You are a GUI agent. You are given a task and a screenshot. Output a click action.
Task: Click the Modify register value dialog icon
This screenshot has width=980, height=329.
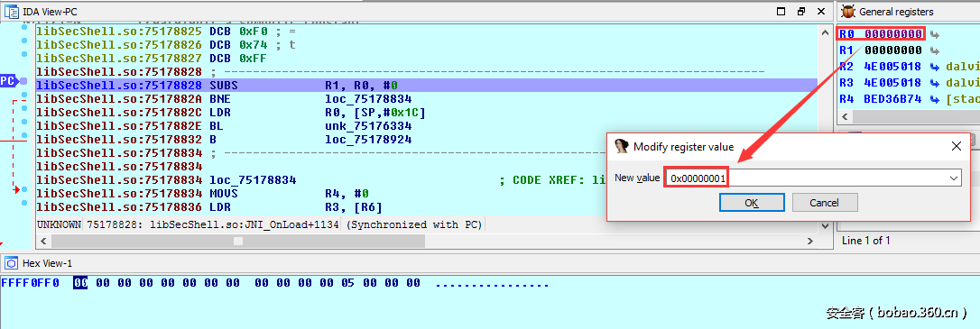click(x=621, y=146)
